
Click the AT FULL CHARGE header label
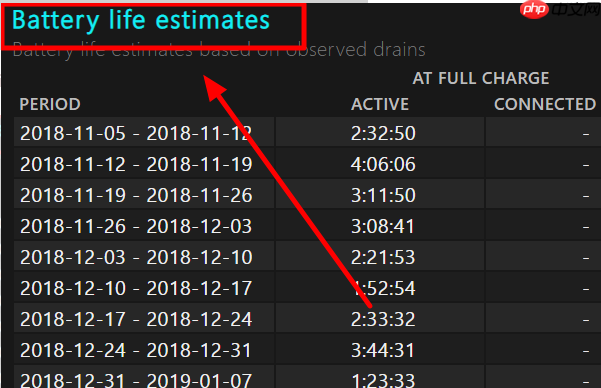481,78
